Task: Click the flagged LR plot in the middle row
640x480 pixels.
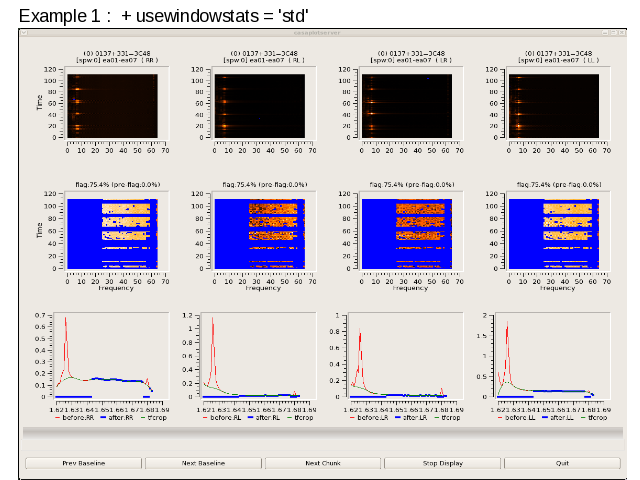Action: tap(407, 233)
